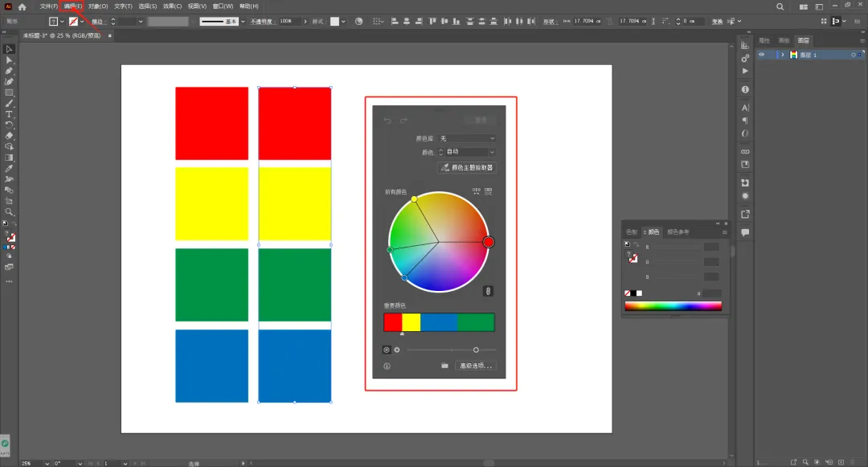Viewport: 868px width, 467px height.
Task: Click the redo arrow in Recolor panel
Action: tap(403, 120)
